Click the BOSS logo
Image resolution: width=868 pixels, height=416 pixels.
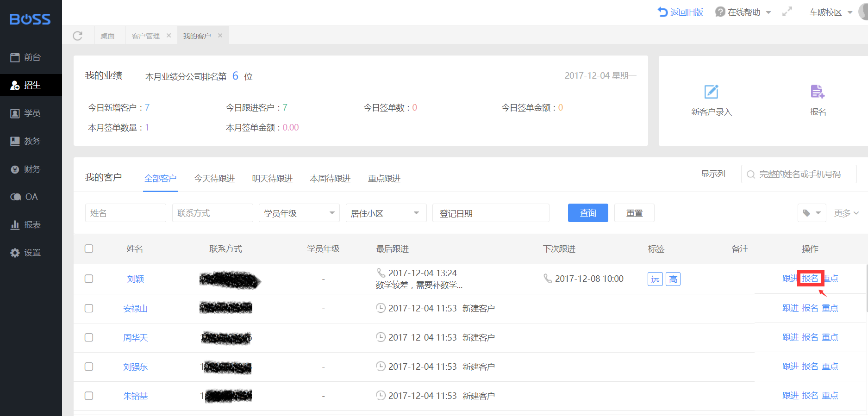tap(30, 19)
